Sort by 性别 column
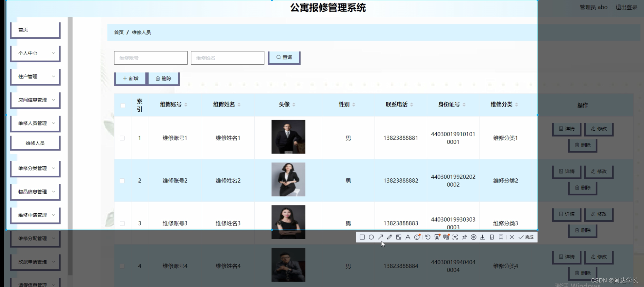The width and height of the screenshot is (644, 287). (x=354, y=104)
